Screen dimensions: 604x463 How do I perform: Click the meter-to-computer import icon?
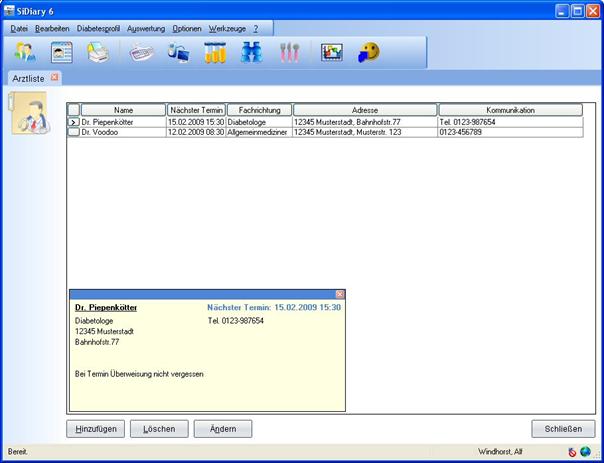click(178, 52)
